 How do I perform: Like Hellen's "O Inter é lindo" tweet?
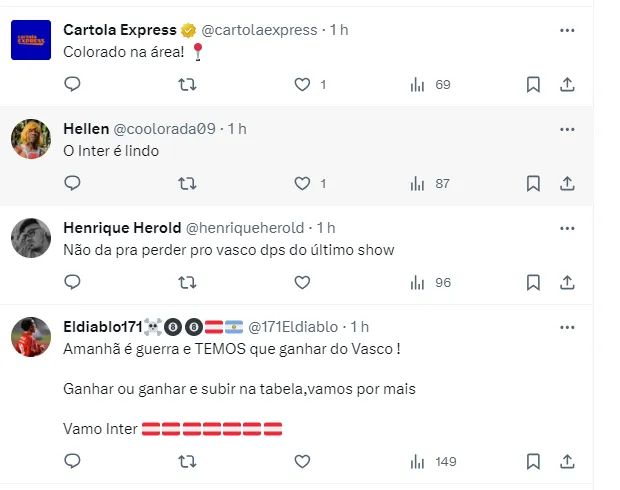point(302,184)
